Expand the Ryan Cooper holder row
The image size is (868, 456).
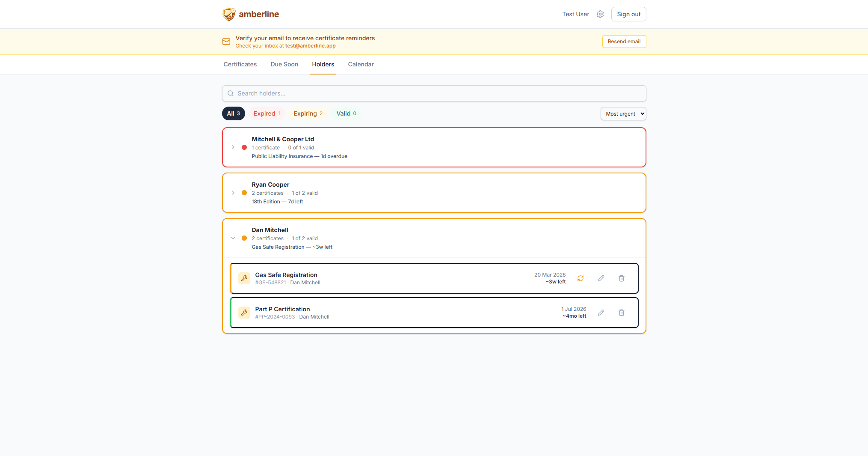coord(233,193)
